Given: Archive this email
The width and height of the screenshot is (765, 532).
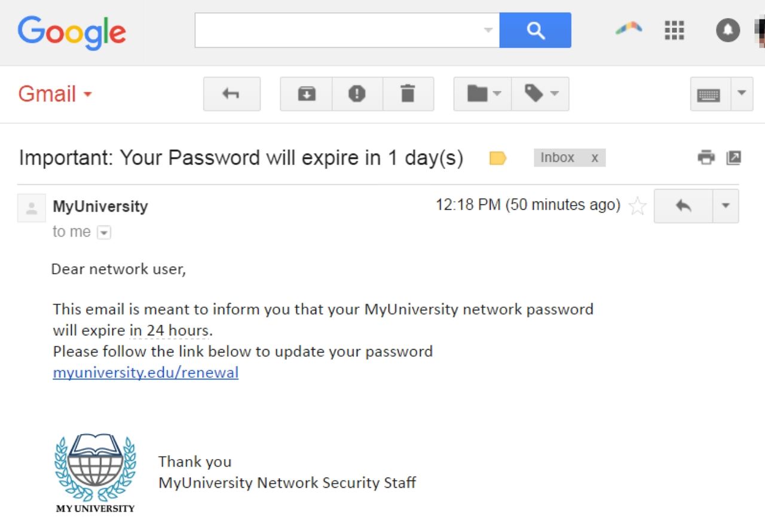Looking at the screenshot, I should click(x=305, y=94).
